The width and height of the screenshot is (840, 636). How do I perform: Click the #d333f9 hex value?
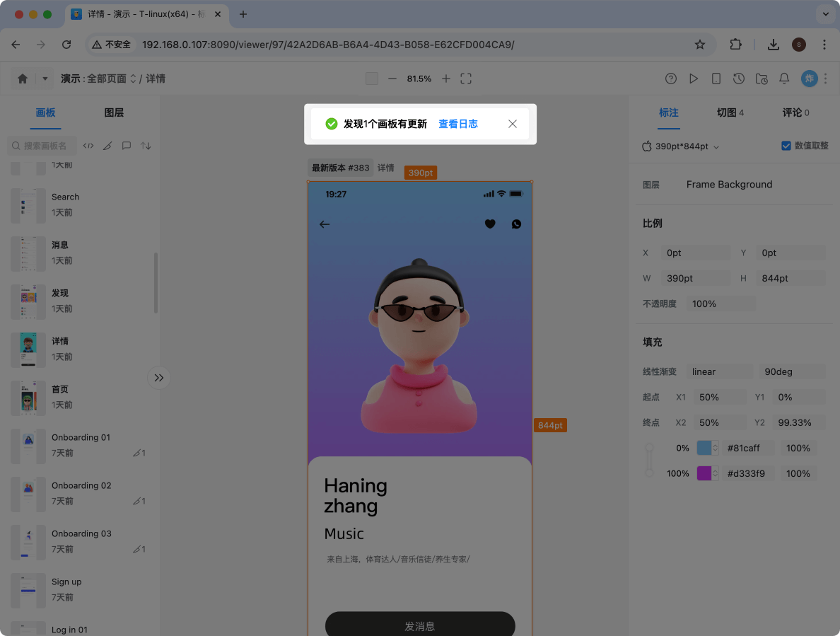tap(747, 474)
